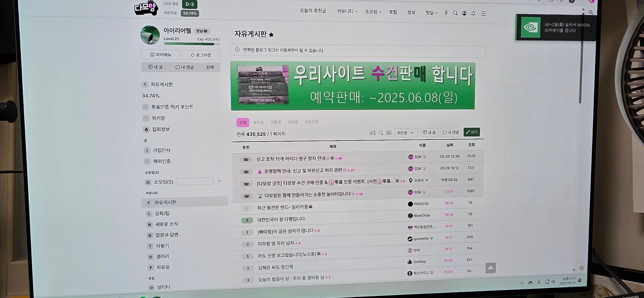Open the user account icon in header
This screenshot has height=298, width=644.
click(x=464, y=13)
